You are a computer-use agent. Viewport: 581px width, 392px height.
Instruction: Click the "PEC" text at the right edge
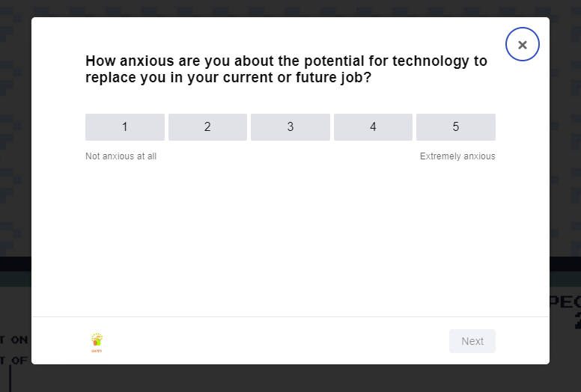565,302
